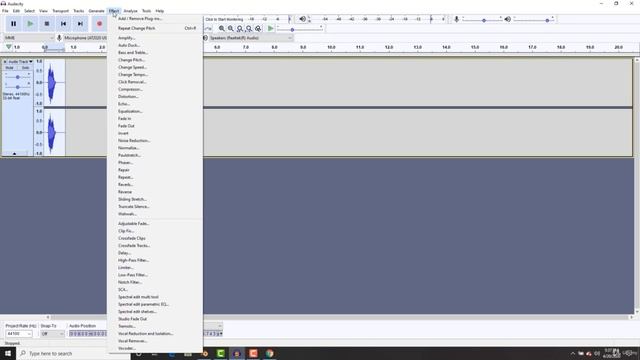Image resolution: width=640 pixels, height=360 pixels.
Task: Click the recording meter Click to Start Monitoring
Action: tap(224, 19)
